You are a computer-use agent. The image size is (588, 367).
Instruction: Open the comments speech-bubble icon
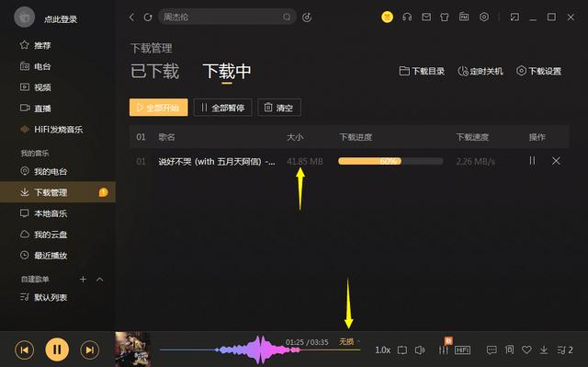[492, 350]
